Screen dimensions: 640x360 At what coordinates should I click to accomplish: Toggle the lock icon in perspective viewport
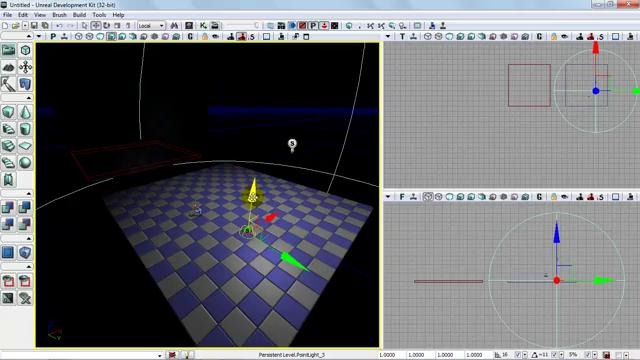pos(205,37)
